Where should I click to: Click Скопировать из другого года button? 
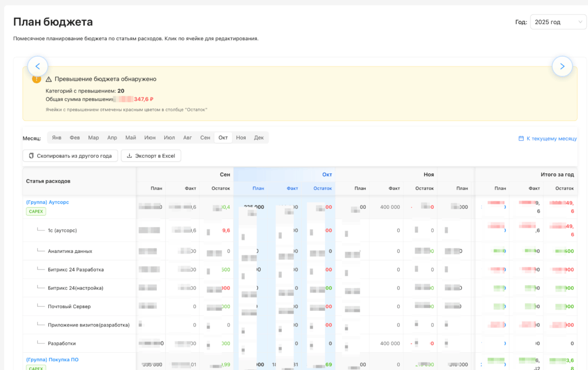pos(70,156)
